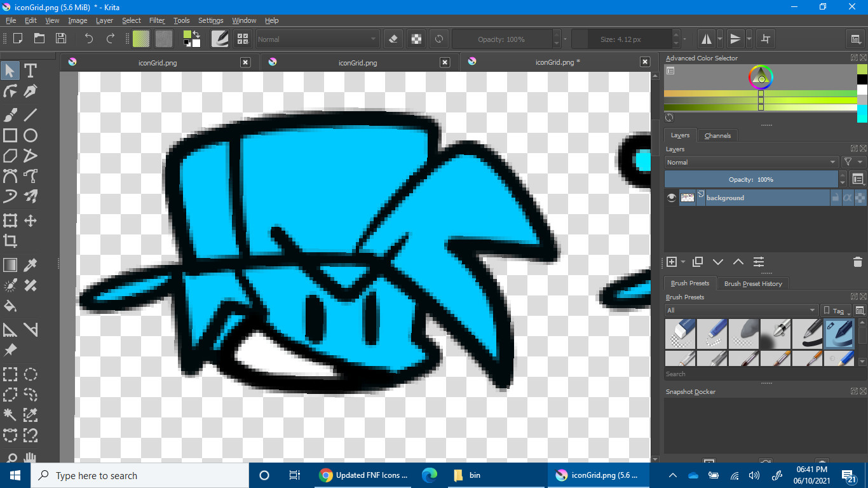Image resolution: width=868 pixels, height=488 pixels.
Task: Select the Rectangle tool
Action: click(10, 135)
